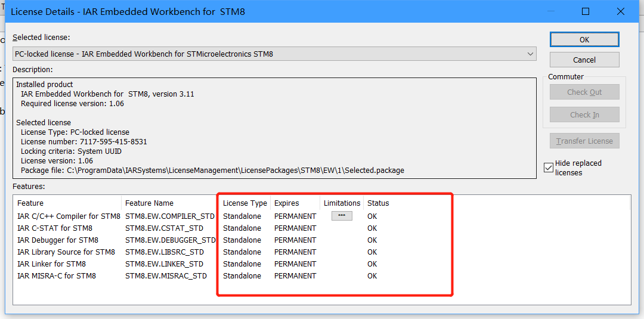Click the STM8.EW.LIBSRC_STD feature name

[165, 252]
